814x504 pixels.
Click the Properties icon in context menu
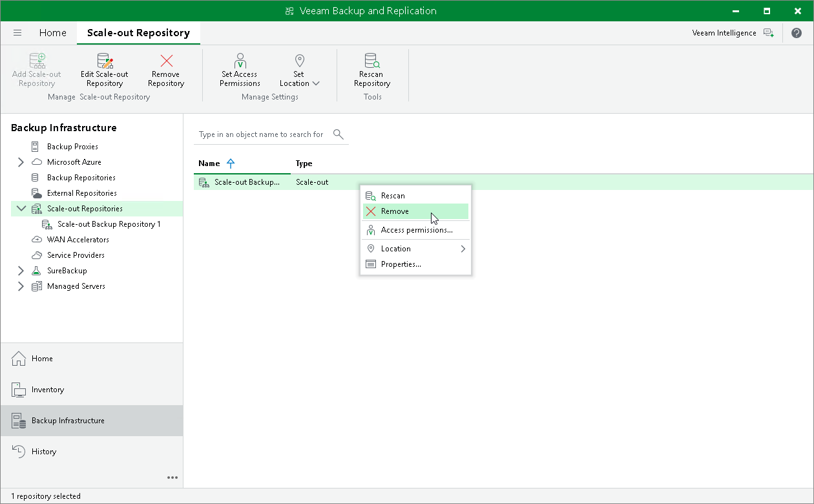pos(371,264)
